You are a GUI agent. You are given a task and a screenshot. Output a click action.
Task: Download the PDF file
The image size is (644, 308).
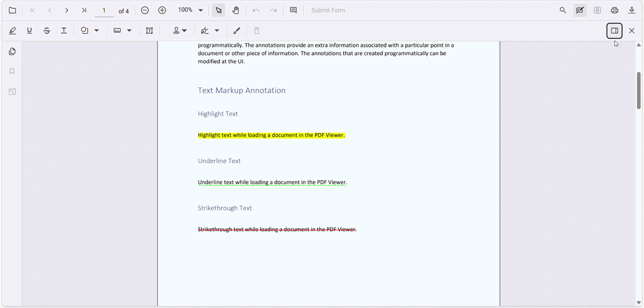coord(631,10)
